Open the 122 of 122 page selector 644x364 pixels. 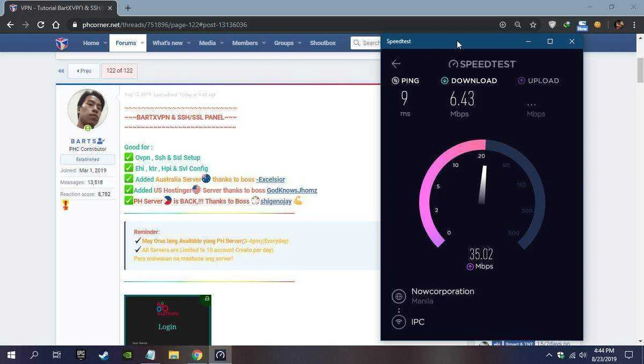[119, 71]
